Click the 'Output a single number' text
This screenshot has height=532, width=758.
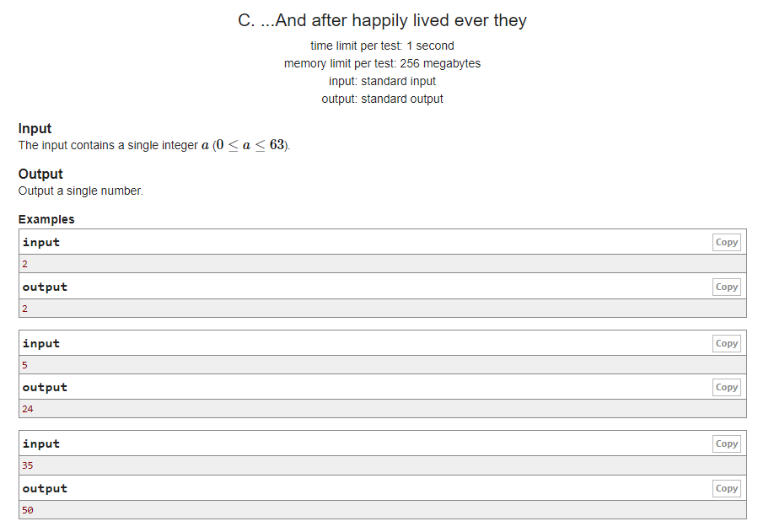[81, 191]
